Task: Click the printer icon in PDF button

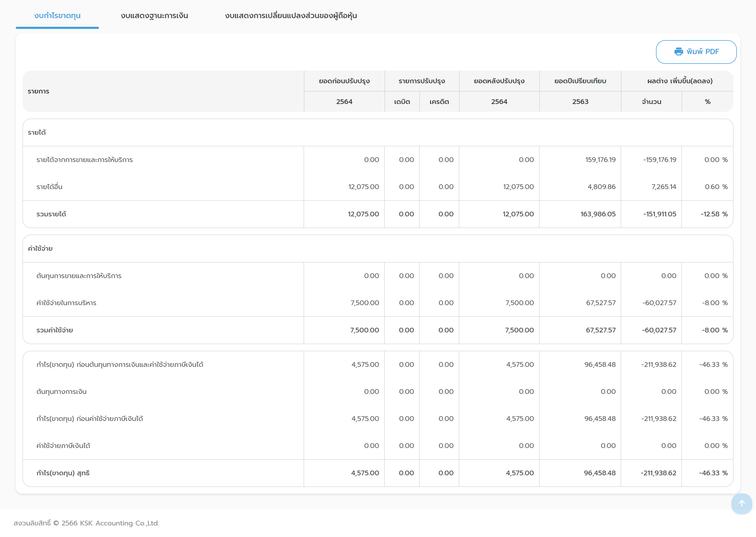Action: click(678, 51)
